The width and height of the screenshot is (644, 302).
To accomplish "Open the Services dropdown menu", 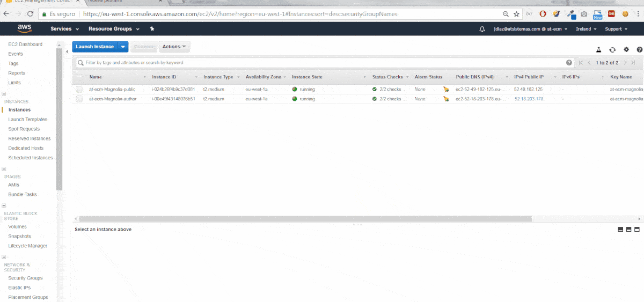I will click(65, 29).
